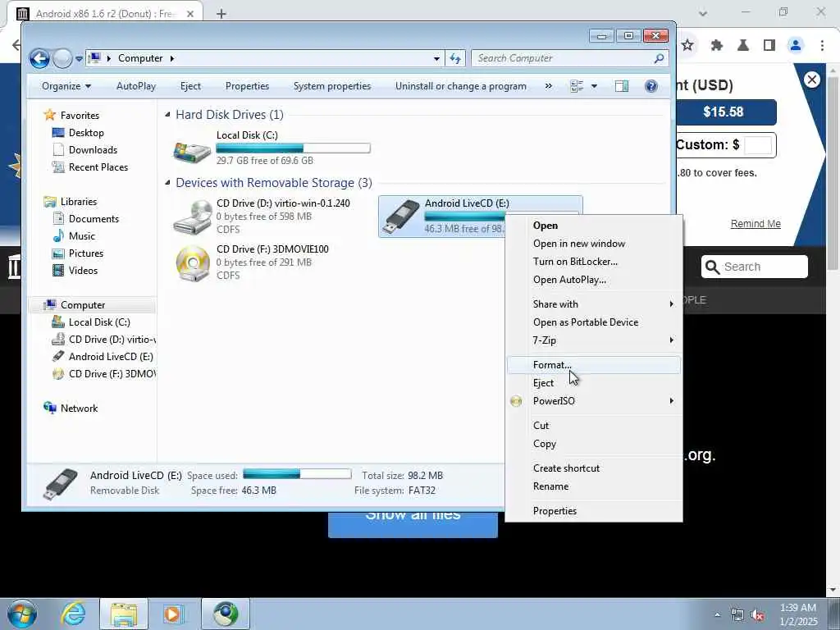Collapse Devices with Removable Storage group

(167, 183)
